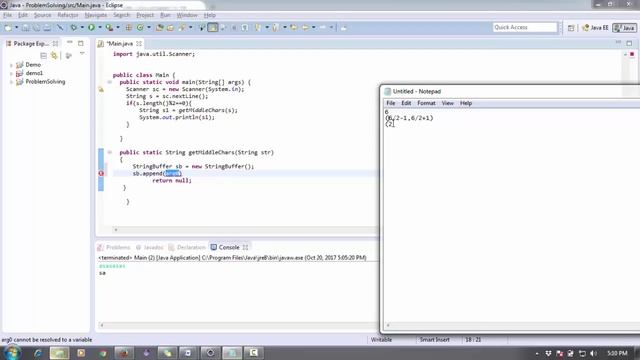Click the Next Annotation icon
The image size is (640, 360).
coord(258,28)
